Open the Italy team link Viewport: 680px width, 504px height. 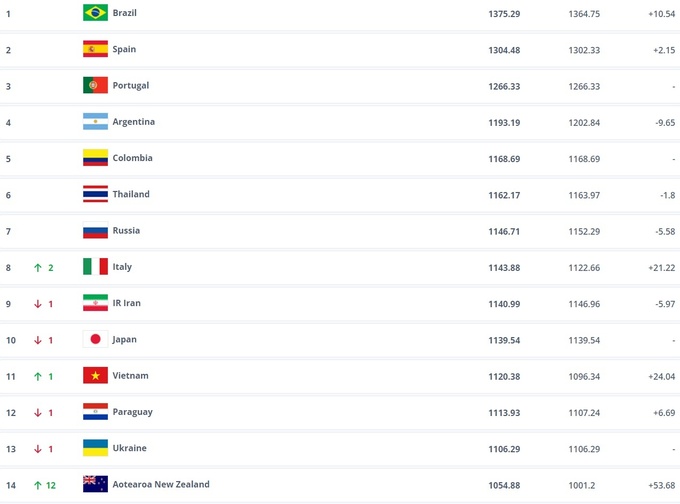[122, 267]
